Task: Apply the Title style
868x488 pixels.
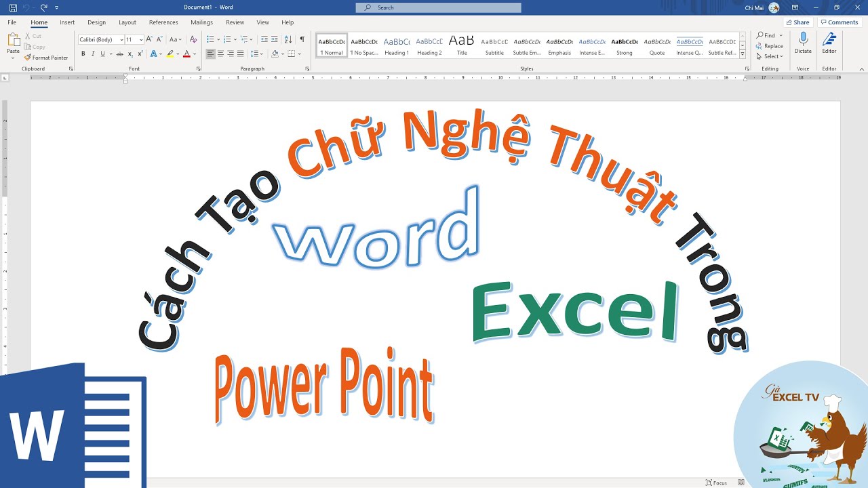Action: [x=462, y=45]
